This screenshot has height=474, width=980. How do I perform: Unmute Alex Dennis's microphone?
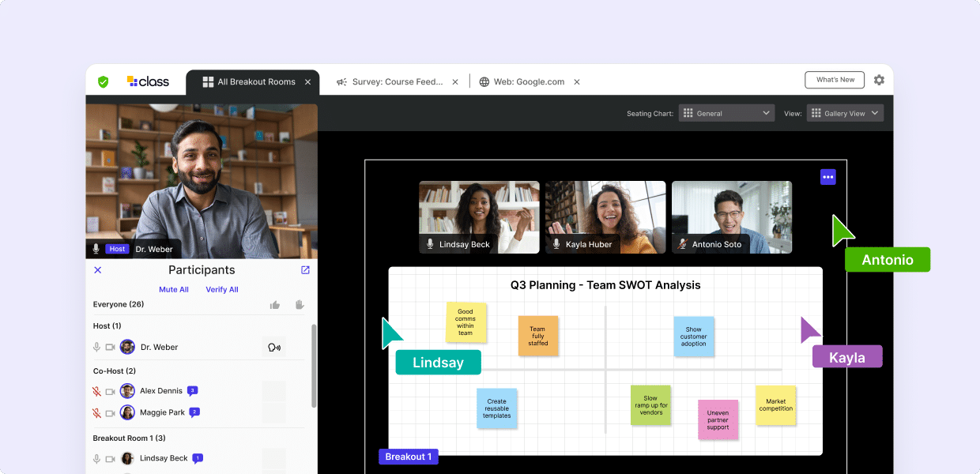(96, 391)
